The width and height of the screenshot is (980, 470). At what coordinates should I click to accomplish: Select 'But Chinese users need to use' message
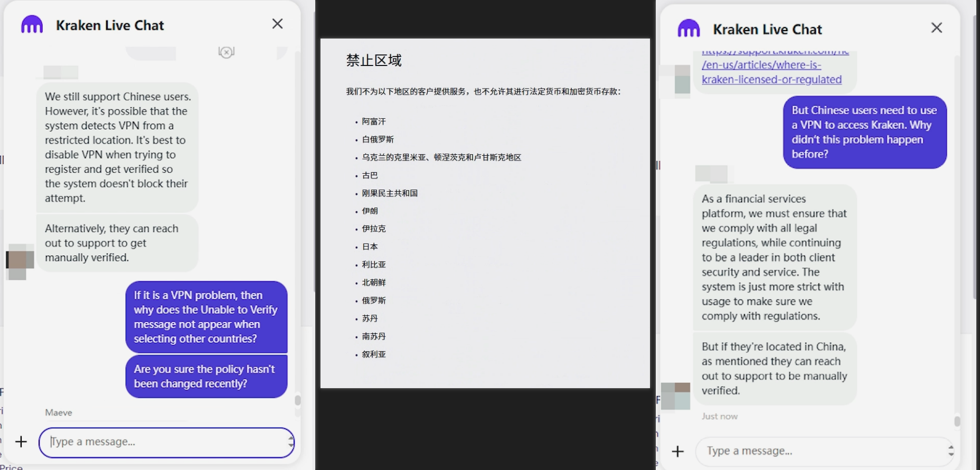(865, 132)
